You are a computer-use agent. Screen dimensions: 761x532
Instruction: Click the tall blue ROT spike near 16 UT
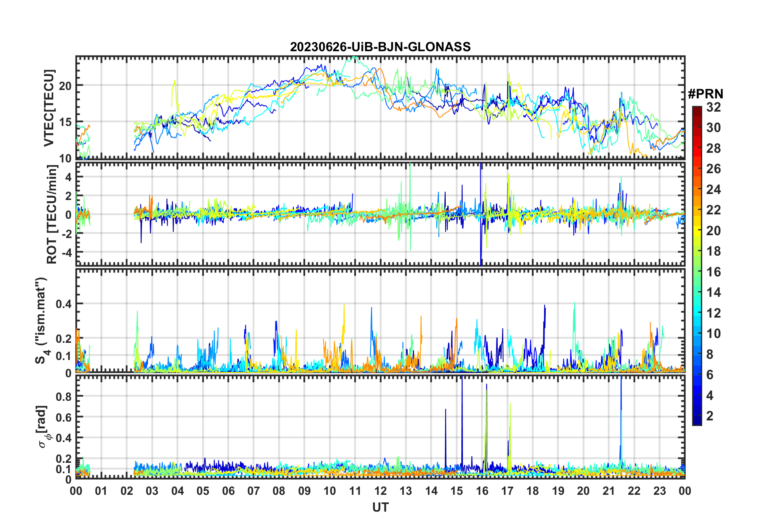[x=481, y=214]
